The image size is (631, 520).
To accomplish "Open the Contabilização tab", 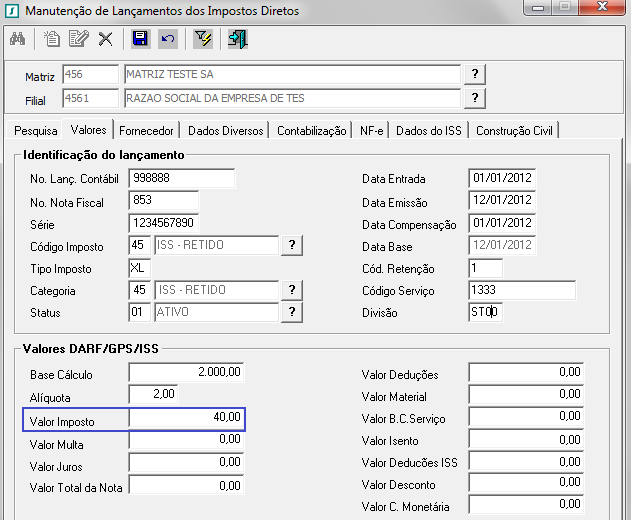I will (312, 131).
